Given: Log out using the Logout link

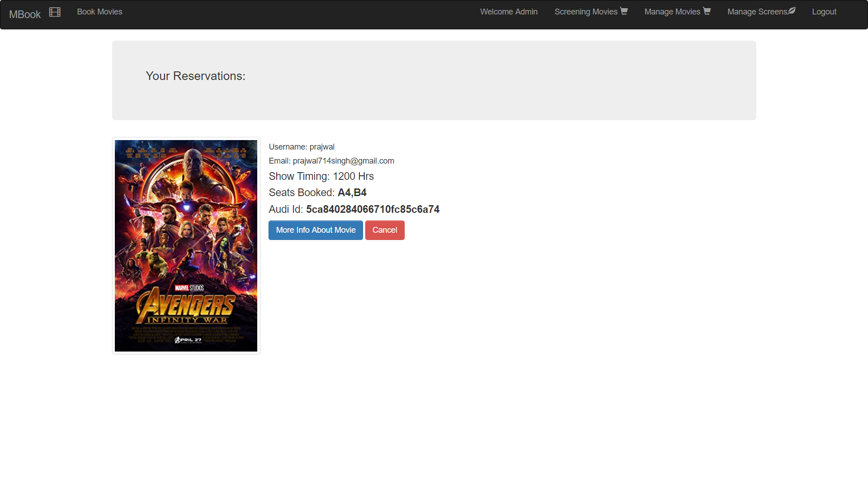Looking at the screenshot, I should (x=824, y=12).
